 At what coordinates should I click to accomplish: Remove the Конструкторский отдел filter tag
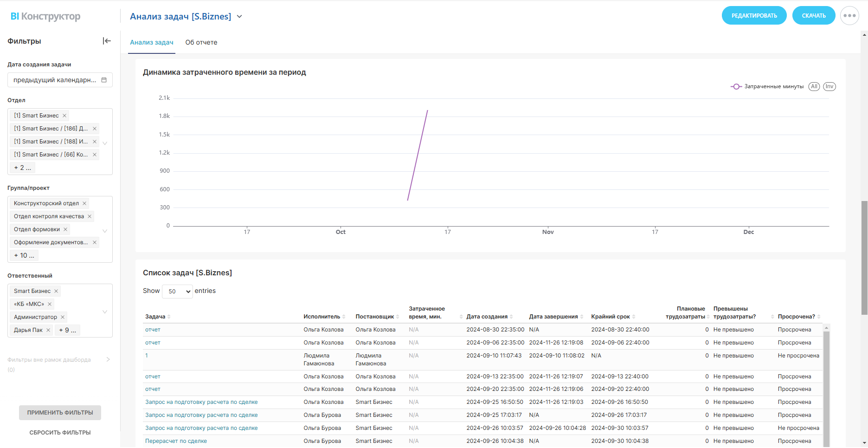(x=84, y=203)
